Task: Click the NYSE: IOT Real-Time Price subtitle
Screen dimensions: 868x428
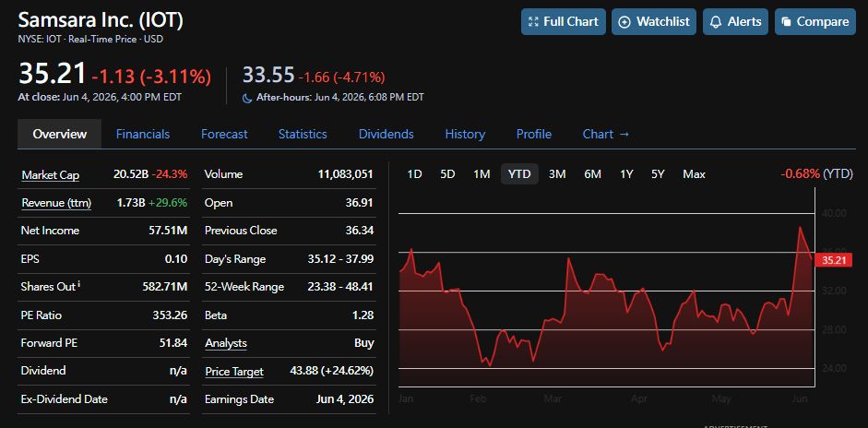Action: [90, 40]
